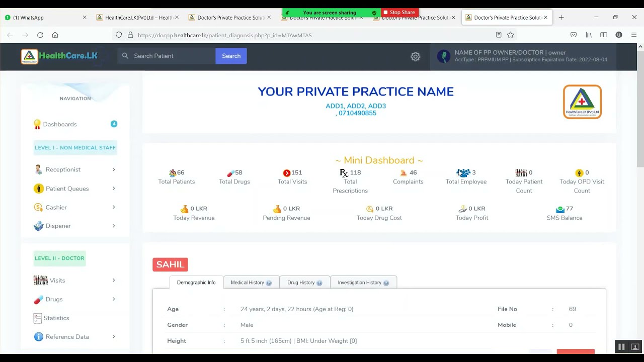Click the Patient Queues icon

coord(39,189)
